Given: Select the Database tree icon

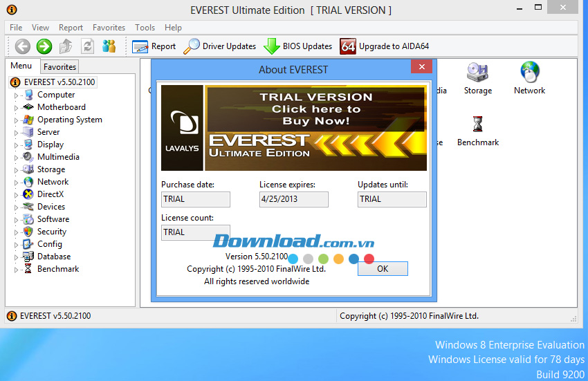Looking at the screenshot, I should pos(28,257).
